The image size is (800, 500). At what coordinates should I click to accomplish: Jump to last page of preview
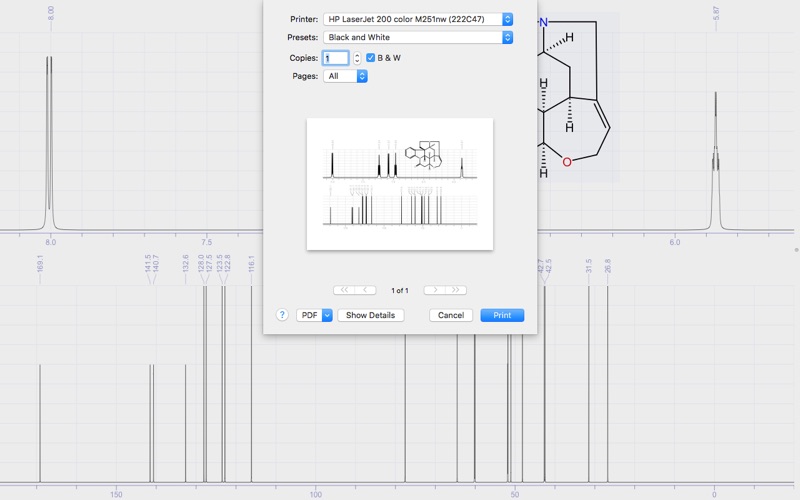click(x=456, y=290)
